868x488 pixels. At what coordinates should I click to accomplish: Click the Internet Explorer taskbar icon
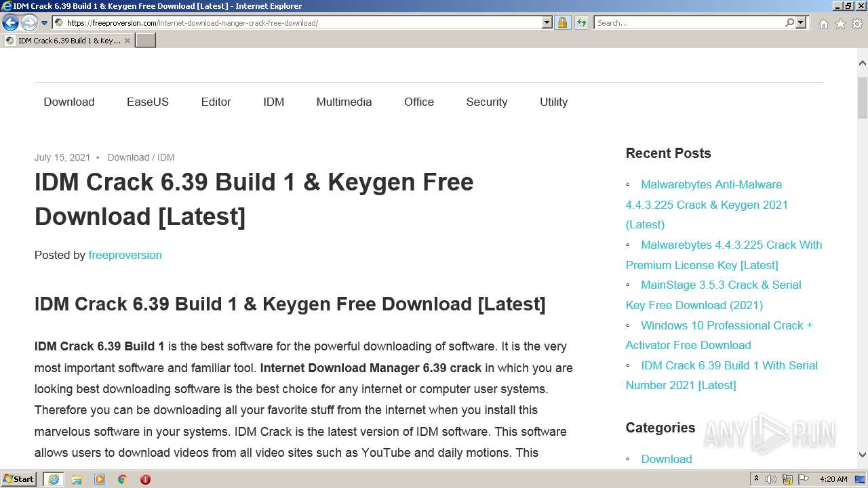point(54,479)
